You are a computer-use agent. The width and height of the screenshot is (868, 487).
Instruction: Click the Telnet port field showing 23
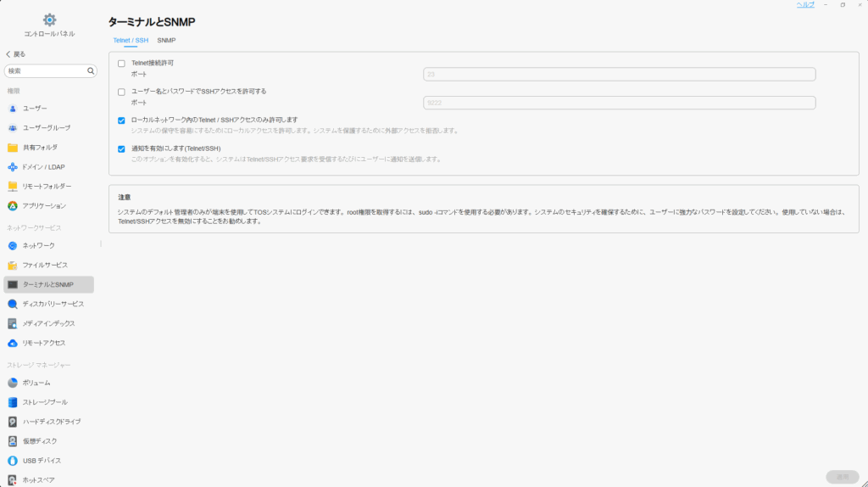pos(619,75)
